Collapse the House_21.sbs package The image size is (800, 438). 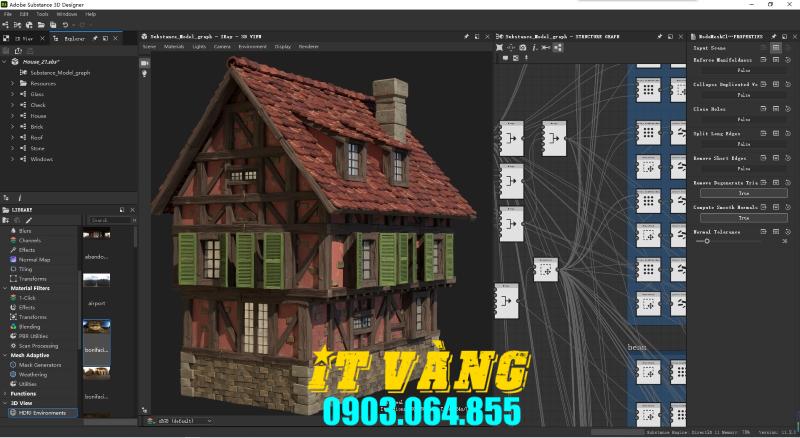[x=5, y=62]
